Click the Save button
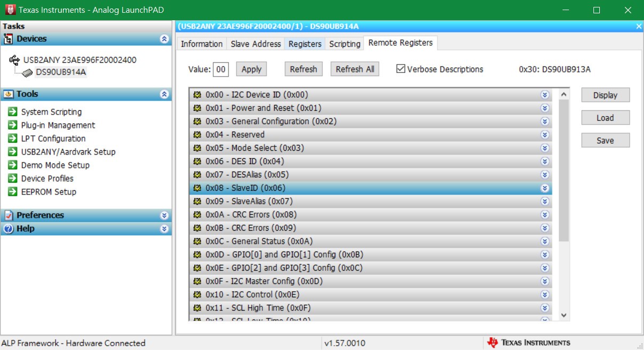Screen dimensions: 644x350 coord(605,141)
